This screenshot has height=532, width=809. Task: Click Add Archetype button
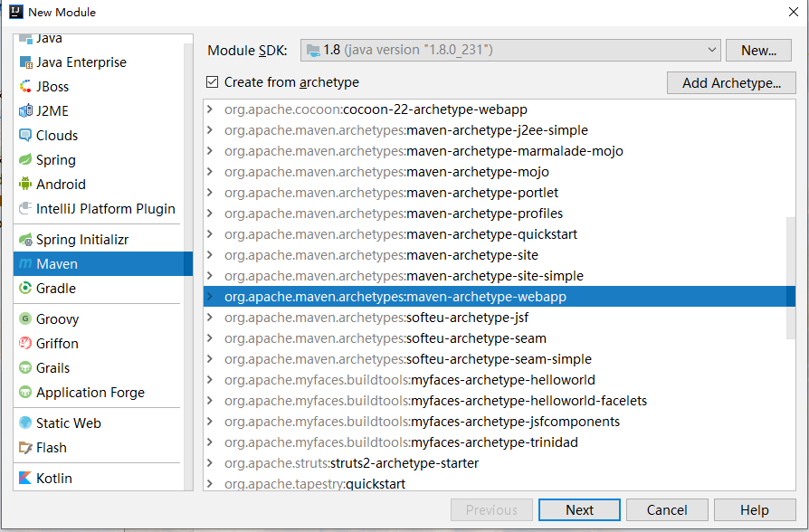point(731,82)
